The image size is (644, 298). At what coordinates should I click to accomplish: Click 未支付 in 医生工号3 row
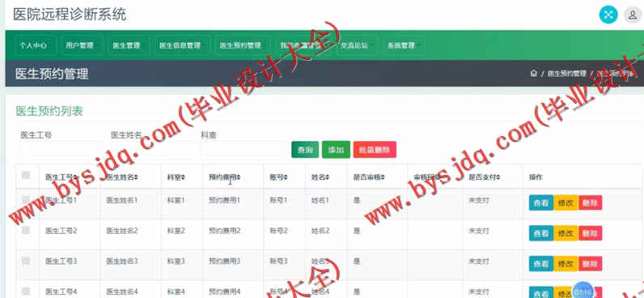(x=478, y=261)
